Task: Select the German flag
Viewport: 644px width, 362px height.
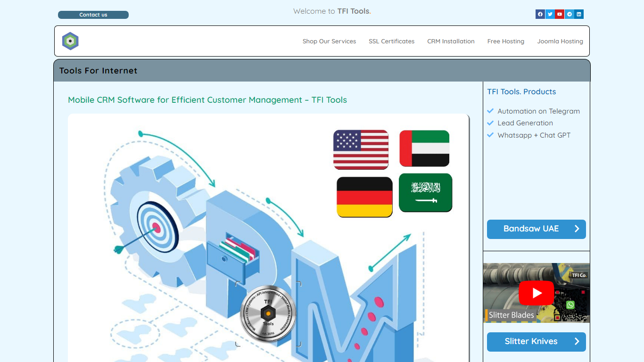Action: [364, 197]
